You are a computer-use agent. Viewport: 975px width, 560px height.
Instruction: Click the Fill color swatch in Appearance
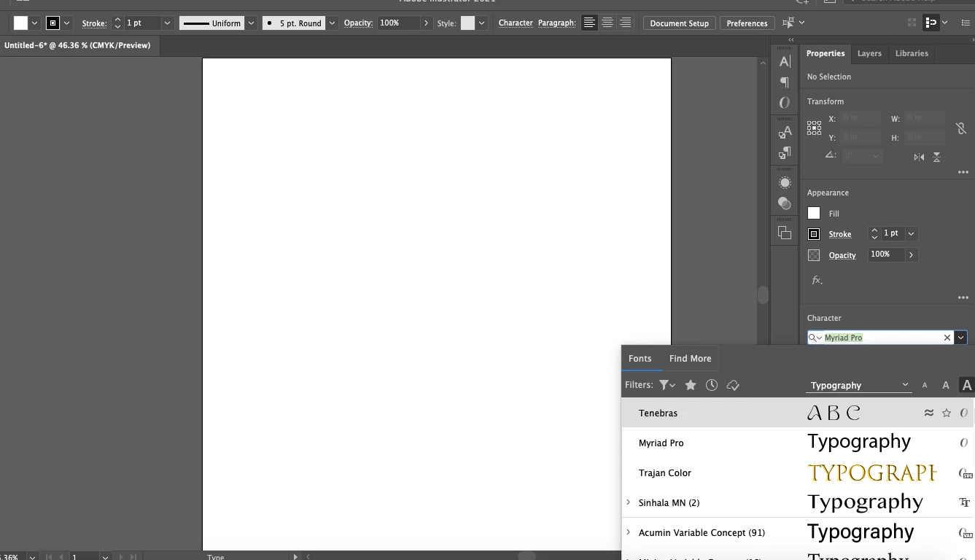click(814, 213)
